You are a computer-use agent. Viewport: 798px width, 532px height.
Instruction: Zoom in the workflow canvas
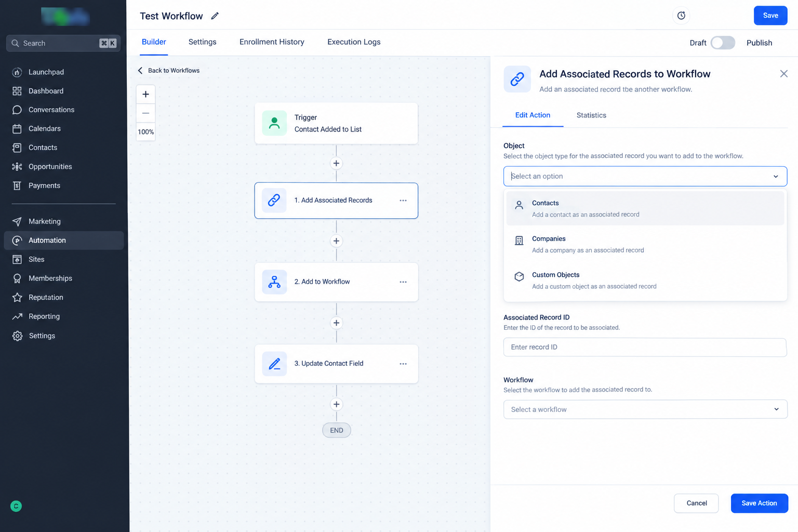coord(145,95)
